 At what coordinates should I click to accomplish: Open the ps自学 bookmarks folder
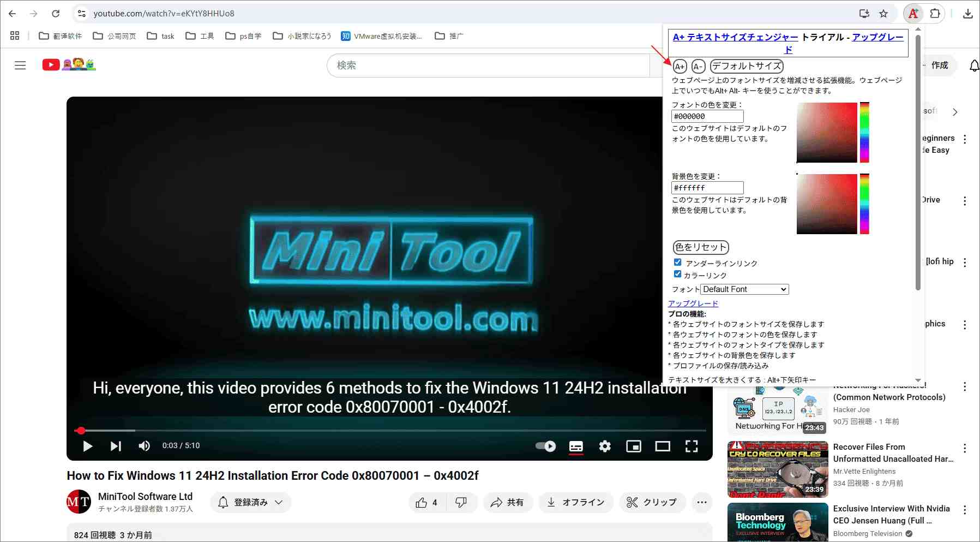pyautogui.click(x=243, y=36)
